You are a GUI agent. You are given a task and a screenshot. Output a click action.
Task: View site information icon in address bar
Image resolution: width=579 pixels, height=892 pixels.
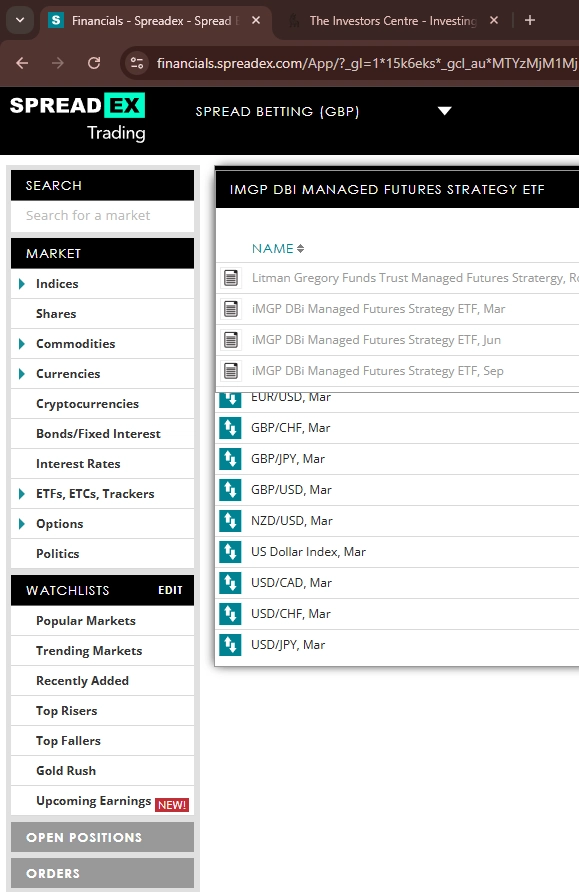click(x=137, y=63)
